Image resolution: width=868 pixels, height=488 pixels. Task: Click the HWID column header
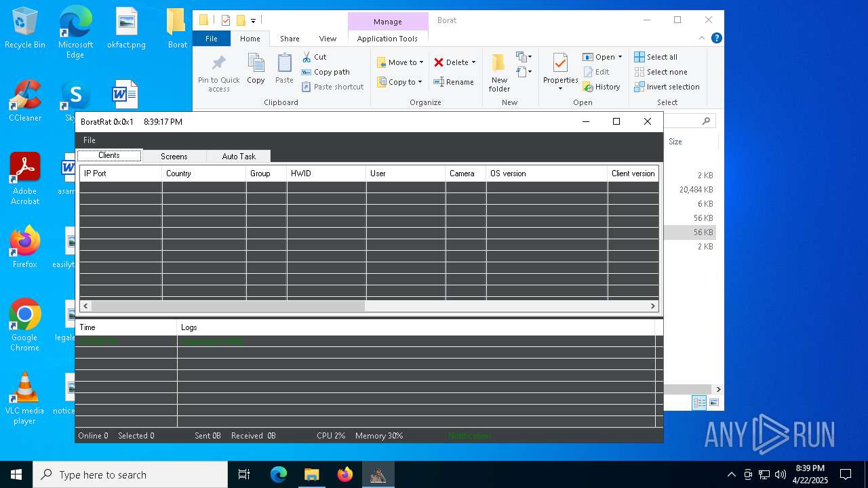tap(326, 174)
